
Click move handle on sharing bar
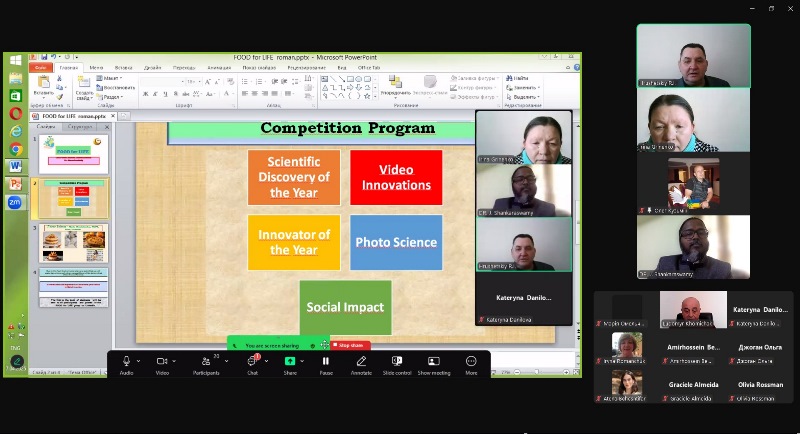tap(324, 345)
